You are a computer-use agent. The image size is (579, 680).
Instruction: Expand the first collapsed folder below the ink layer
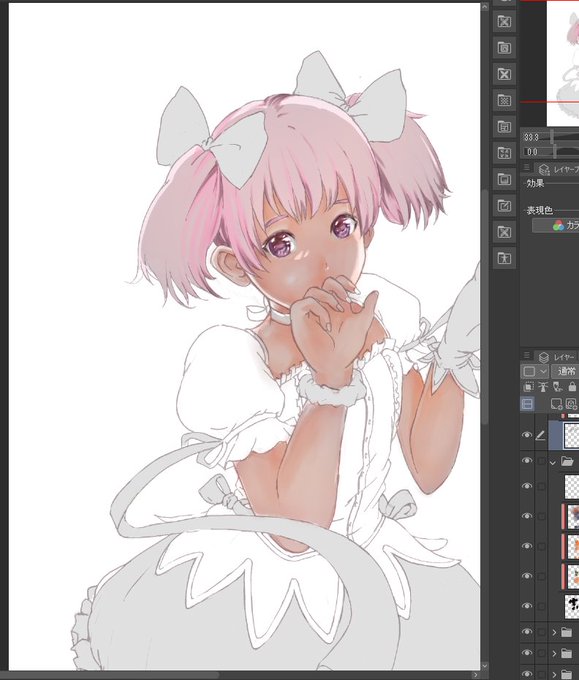554,632
